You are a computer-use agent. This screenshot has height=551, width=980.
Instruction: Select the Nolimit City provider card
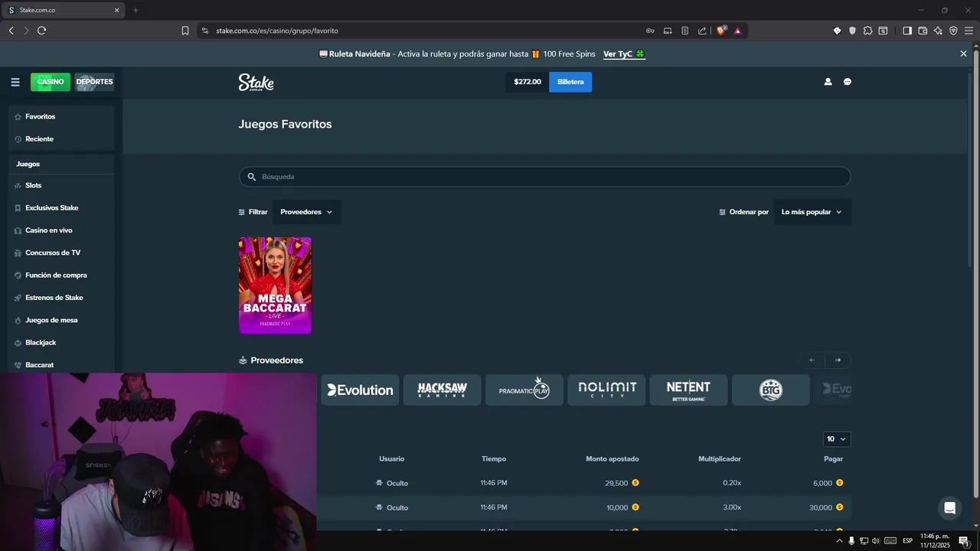click(606, 390)
